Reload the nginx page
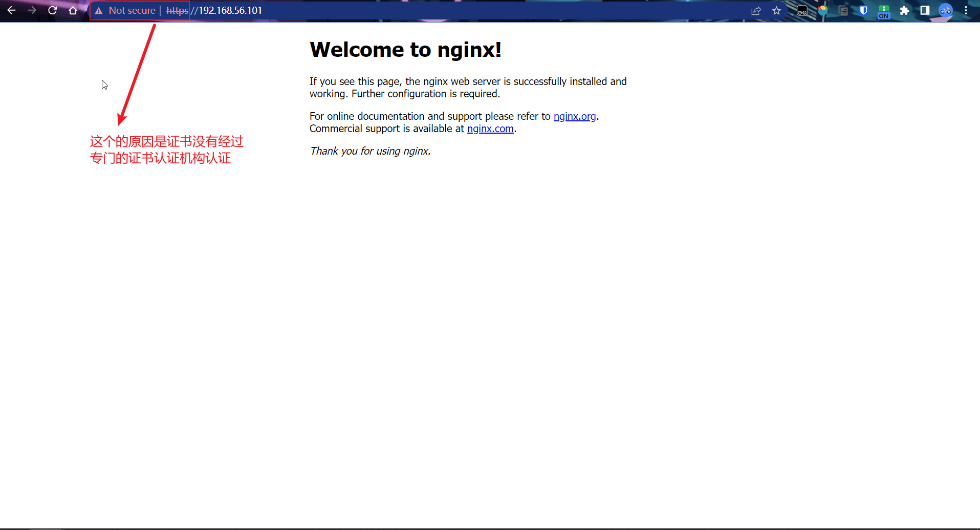 coord(52,10)
